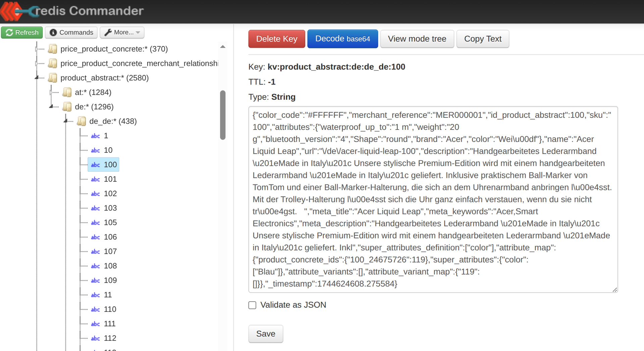Click the abc string icon for key 109

[95, 280]
